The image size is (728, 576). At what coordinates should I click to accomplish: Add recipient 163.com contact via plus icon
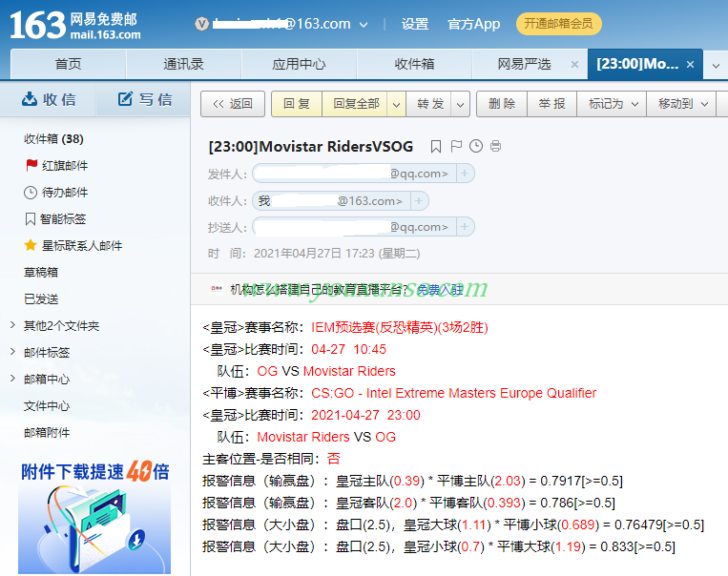tap(419, 201)
